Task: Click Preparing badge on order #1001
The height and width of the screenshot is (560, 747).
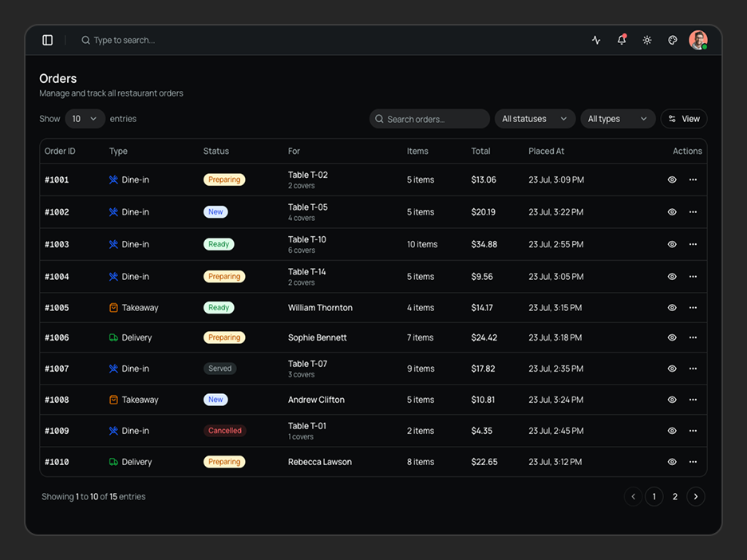Action: tap(224, 179)
